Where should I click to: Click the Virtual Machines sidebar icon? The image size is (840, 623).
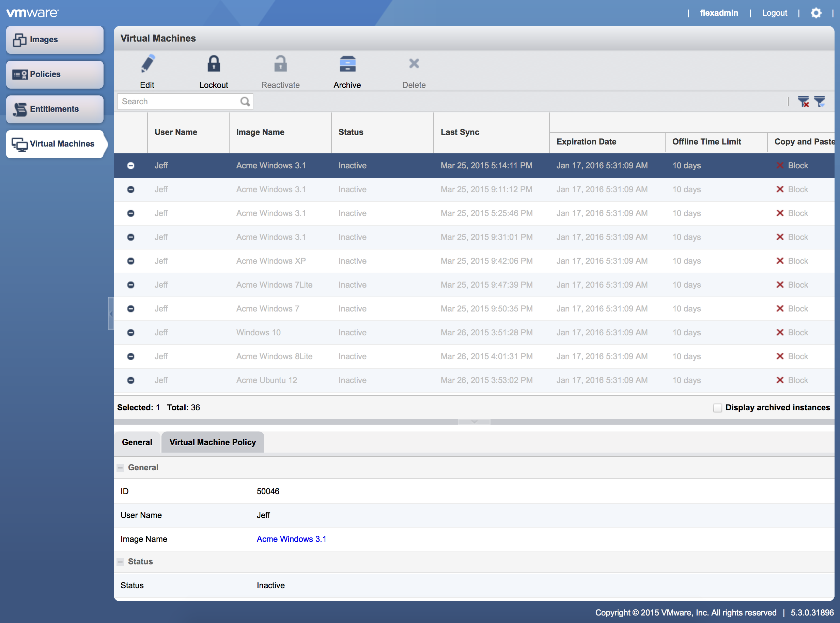[20, 144]
